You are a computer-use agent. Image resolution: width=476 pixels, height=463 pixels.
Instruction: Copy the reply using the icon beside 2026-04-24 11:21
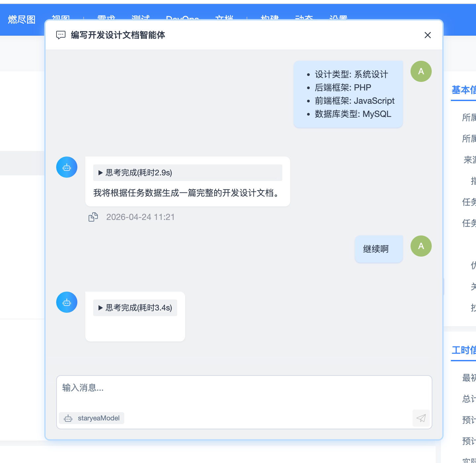[93, 217]
